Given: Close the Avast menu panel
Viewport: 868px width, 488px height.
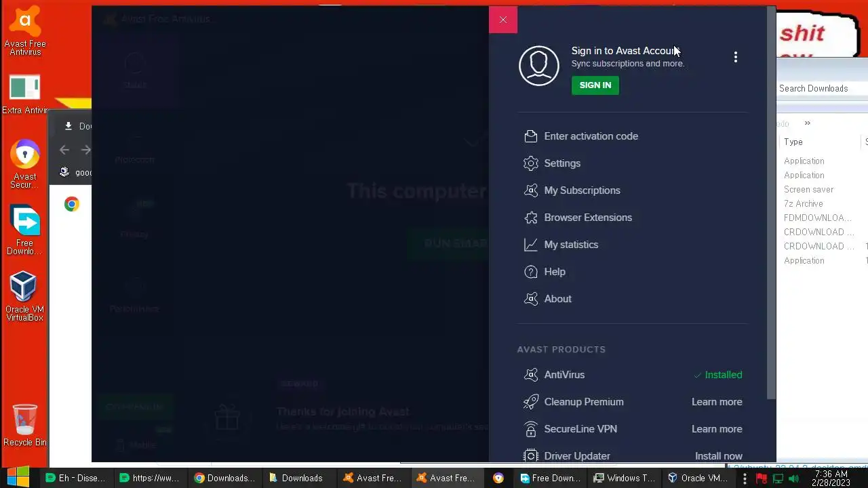Looking at the screenshot, I should tap(503, 20).
